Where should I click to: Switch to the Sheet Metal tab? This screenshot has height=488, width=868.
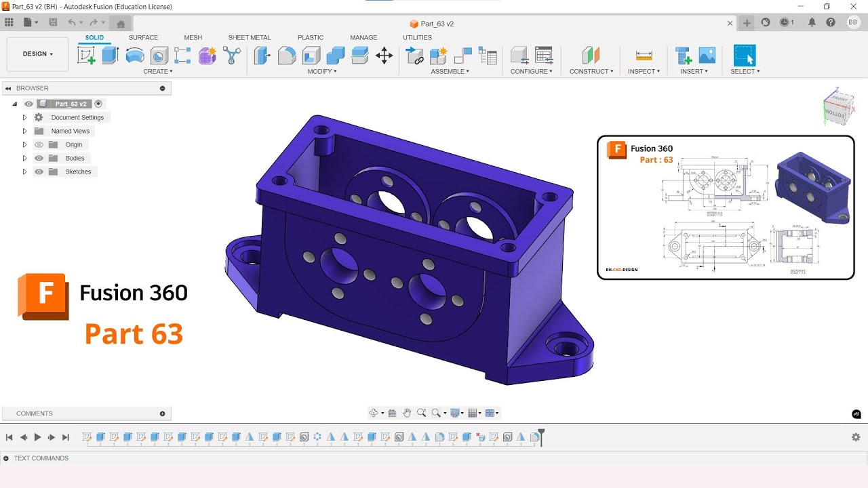249,37
